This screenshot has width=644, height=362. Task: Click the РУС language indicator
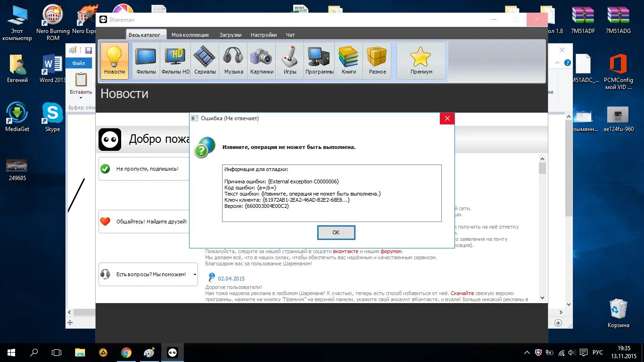click(x=597, y=353)
